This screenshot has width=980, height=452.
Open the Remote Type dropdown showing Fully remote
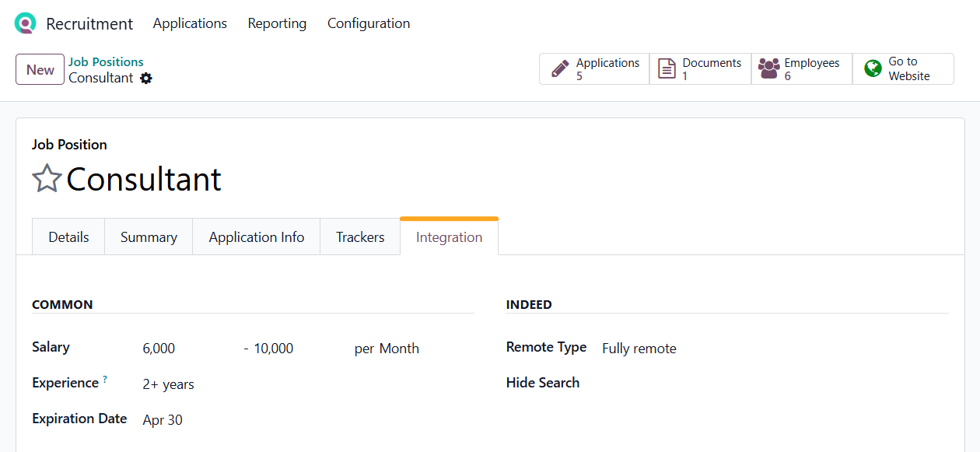(x=639, y=349)
